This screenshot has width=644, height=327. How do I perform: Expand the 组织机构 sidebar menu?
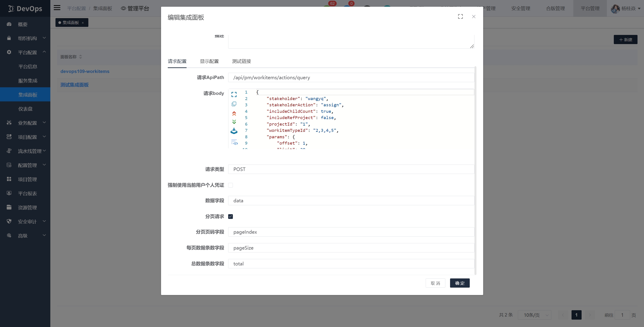pos(27,38)
